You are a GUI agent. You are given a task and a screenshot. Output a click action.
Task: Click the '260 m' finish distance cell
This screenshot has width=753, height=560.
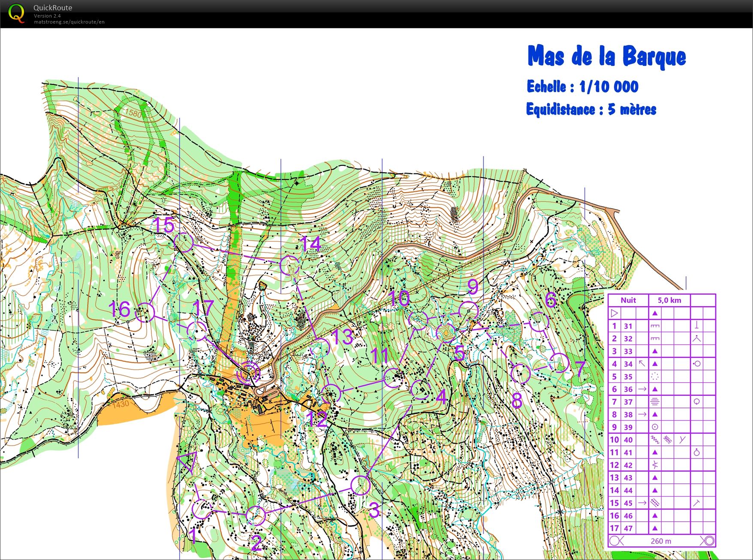coord(661,541)
